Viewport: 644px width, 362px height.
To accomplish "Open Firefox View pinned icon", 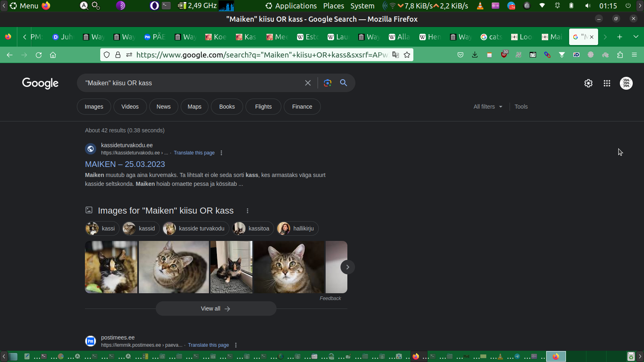I will tap(8, 37).
